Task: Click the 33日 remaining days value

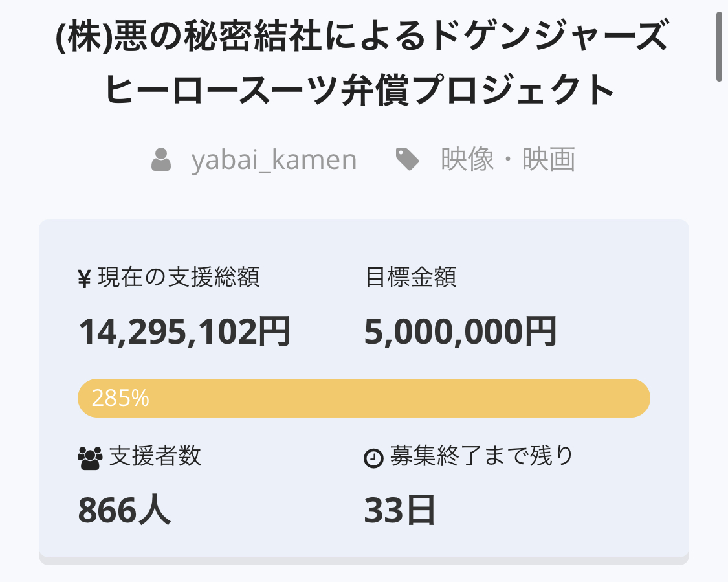Action: [x=399, y=510]
